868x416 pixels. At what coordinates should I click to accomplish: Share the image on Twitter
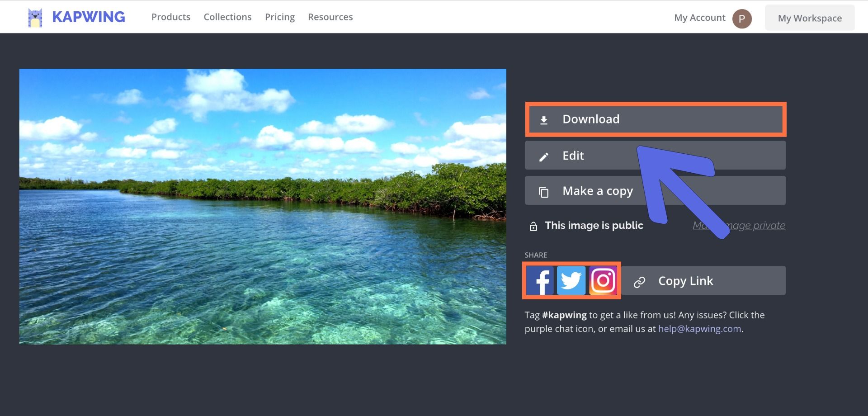click(571, 281)
